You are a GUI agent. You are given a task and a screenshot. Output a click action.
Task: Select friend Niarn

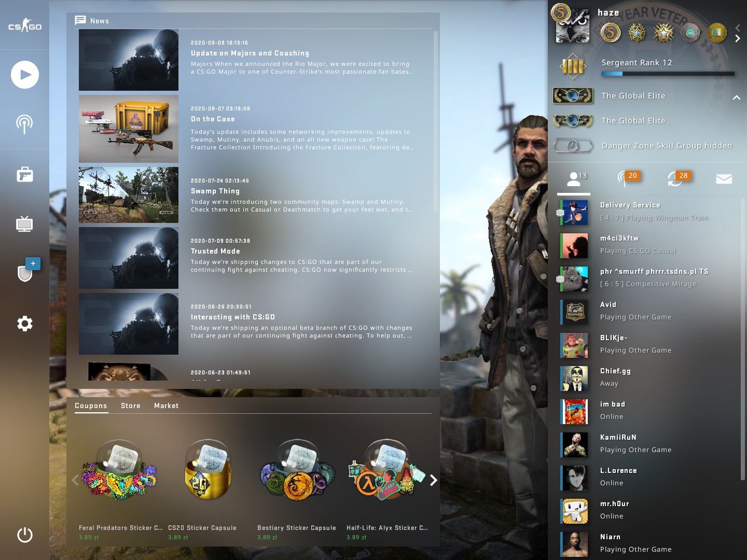pos(648,544)
